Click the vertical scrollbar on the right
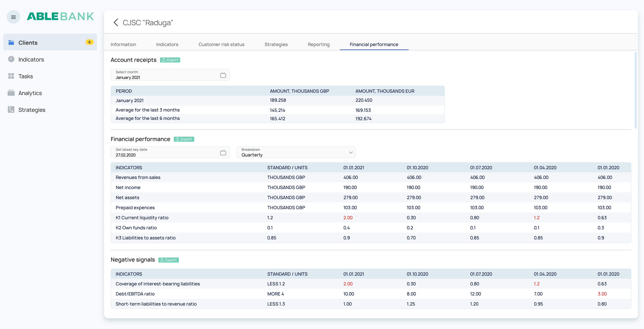The width and height of the screenshot is (644, 329). click(635, 90)
